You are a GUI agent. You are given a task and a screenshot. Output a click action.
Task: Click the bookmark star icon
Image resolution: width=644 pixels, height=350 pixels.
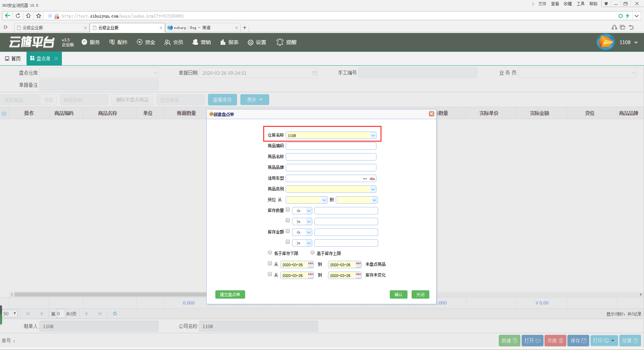[x=39, y=16]
